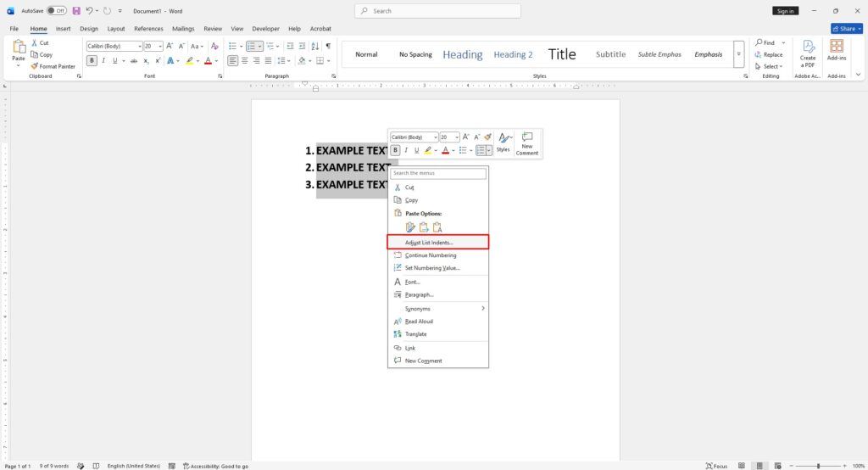Screen dimensions: 868x470
Task: Undo the last action in the title bar
Action: [x=89, y=10]
